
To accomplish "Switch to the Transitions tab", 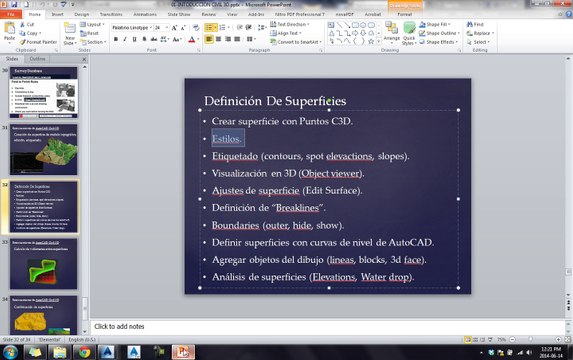I will [111, 14].
